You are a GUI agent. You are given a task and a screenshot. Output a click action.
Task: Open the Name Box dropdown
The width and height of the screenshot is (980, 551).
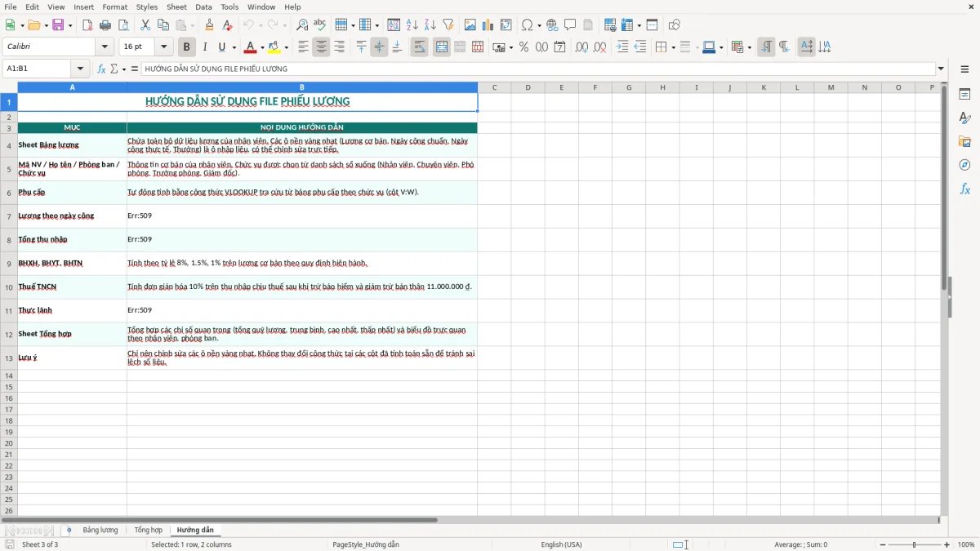(x=80, y=69)
